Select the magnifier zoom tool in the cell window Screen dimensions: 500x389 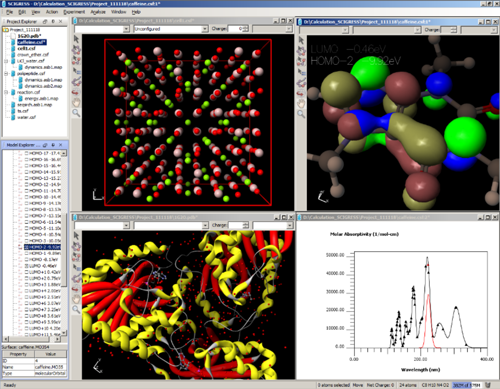76,113
